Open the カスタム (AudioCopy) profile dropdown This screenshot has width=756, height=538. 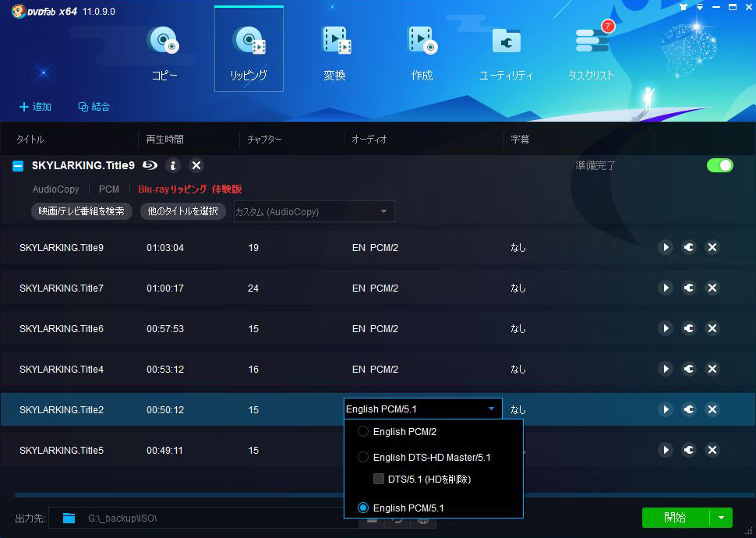(314, 211)
